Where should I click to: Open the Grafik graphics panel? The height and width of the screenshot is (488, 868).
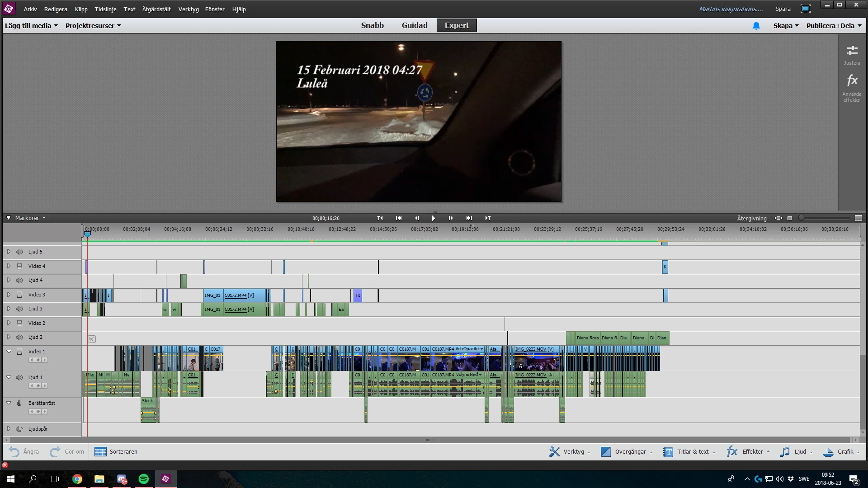click(840, 451)
